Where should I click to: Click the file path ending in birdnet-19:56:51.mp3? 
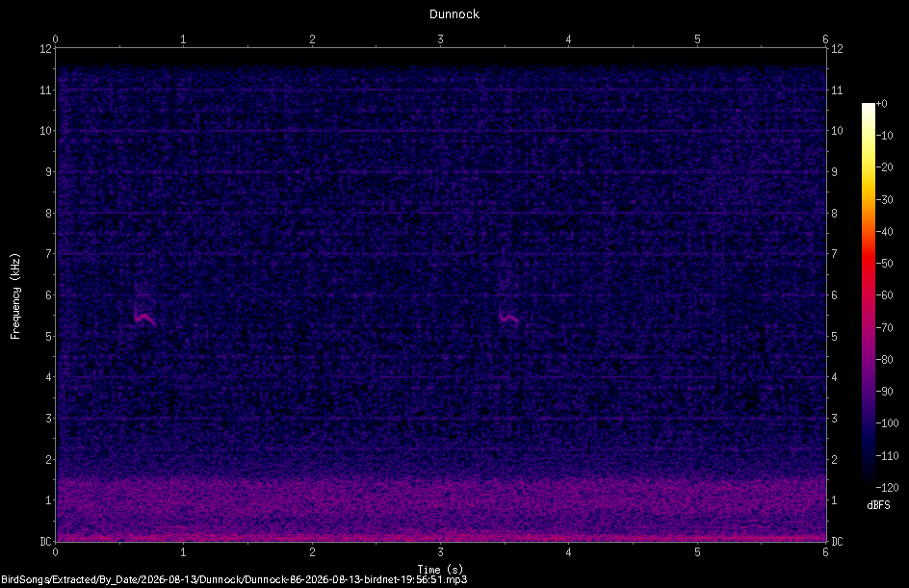tap(234, 579)
